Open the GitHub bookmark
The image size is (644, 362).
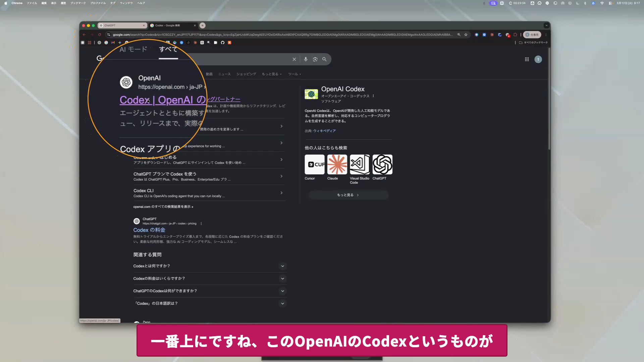223,43
